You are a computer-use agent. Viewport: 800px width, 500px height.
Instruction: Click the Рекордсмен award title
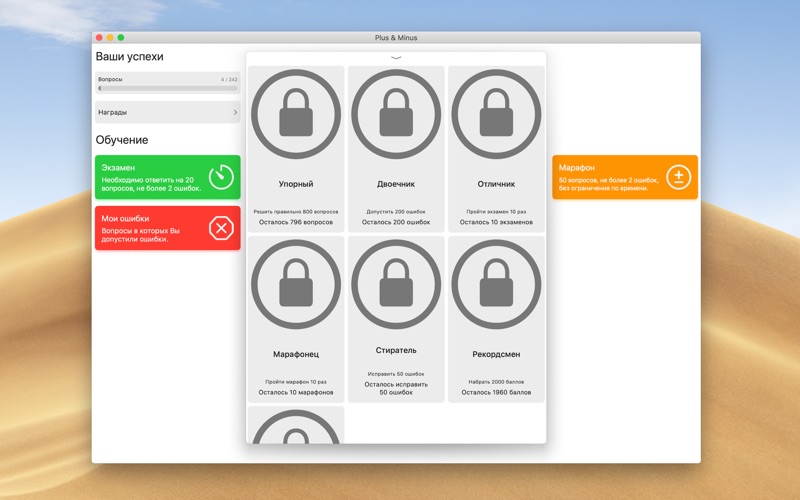pos(496,354)
